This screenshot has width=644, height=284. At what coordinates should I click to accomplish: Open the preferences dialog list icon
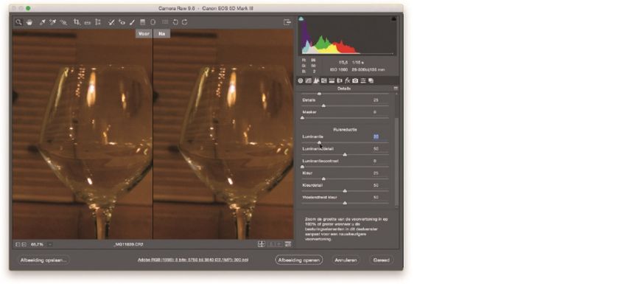[165, 22]
